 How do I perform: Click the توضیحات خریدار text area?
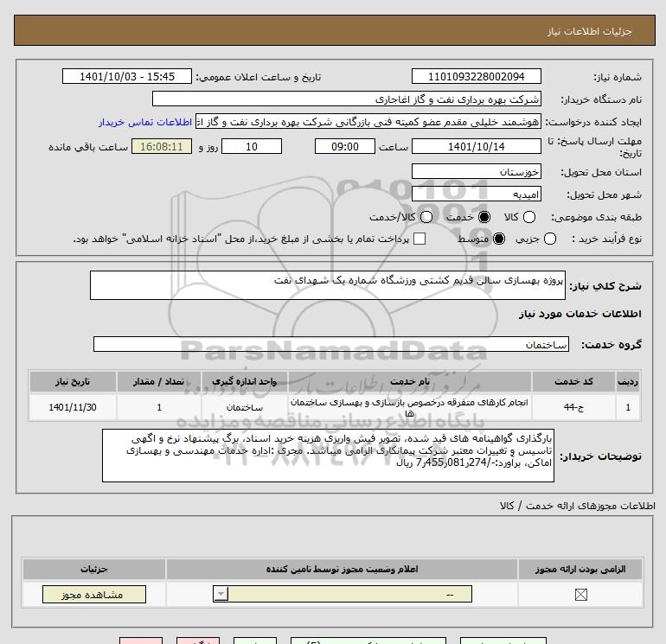point(328,456)
